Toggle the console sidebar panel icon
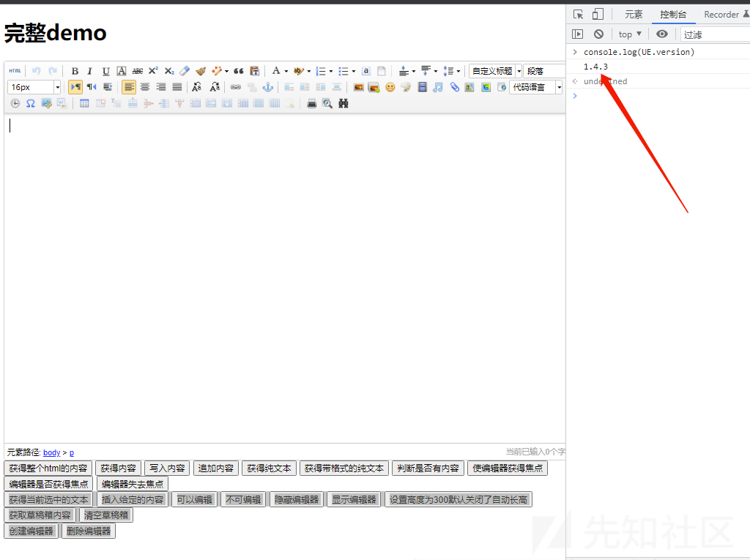 (x=577, y=34)
